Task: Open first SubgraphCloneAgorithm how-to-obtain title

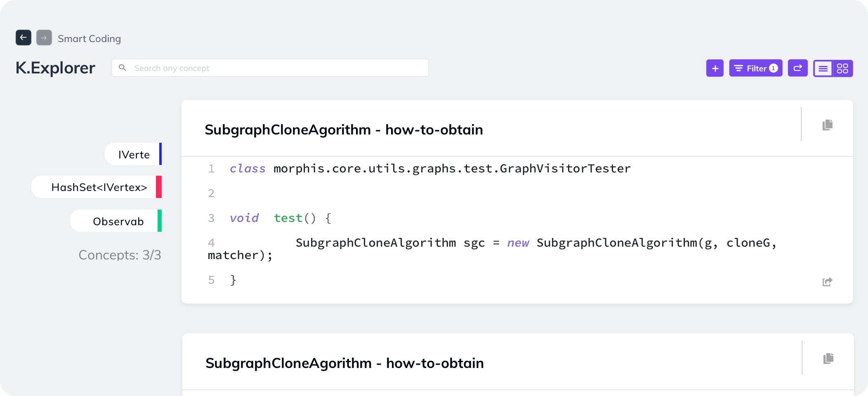Action: 344,130
